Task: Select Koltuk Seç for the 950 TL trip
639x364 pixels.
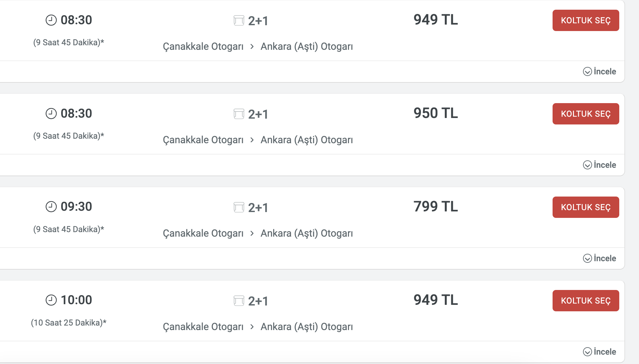Action: point(586,114)
